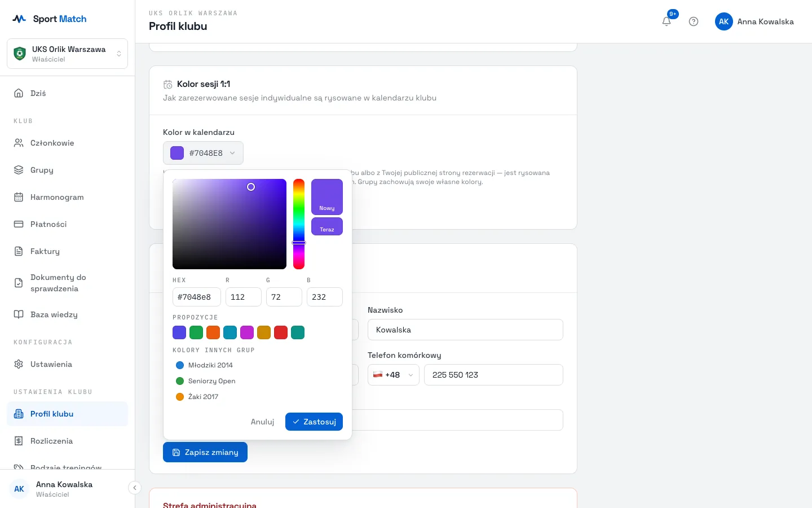Image resolution: width=812 pixels, height=508 pixels.
Task: Go to Członkowie section
Action: click(68, 143)
